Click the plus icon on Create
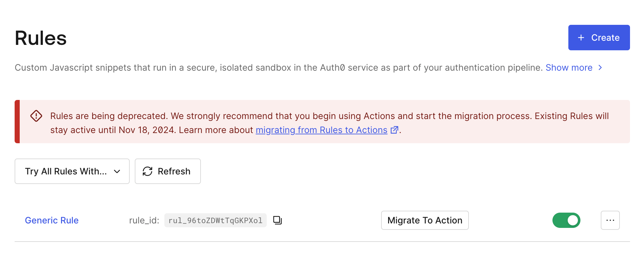This screenshot has height=268, width=644. [581, 38]
